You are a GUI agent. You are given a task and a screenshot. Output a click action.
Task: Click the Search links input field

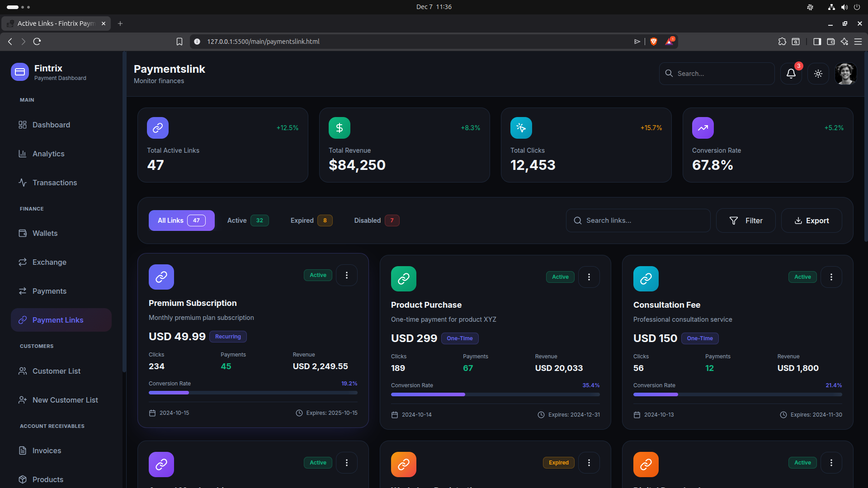tap(637, 221)
